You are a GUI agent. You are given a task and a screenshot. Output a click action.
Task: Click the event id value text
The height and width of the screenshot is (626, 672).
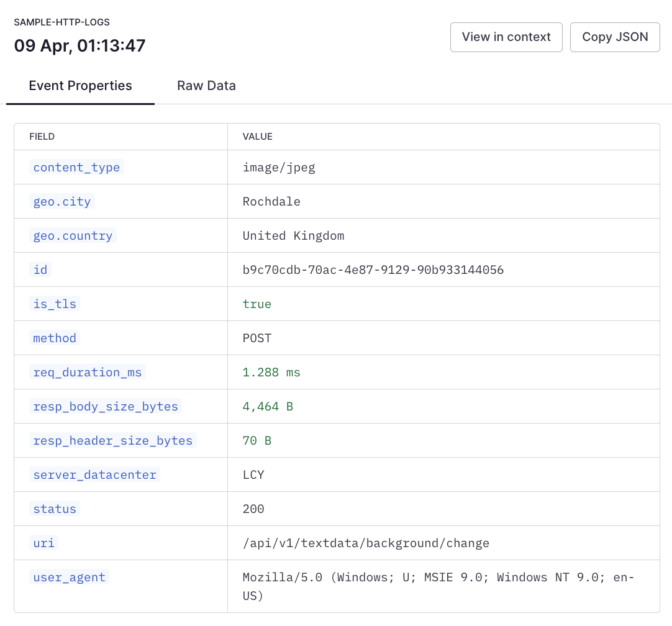point(373,270)
